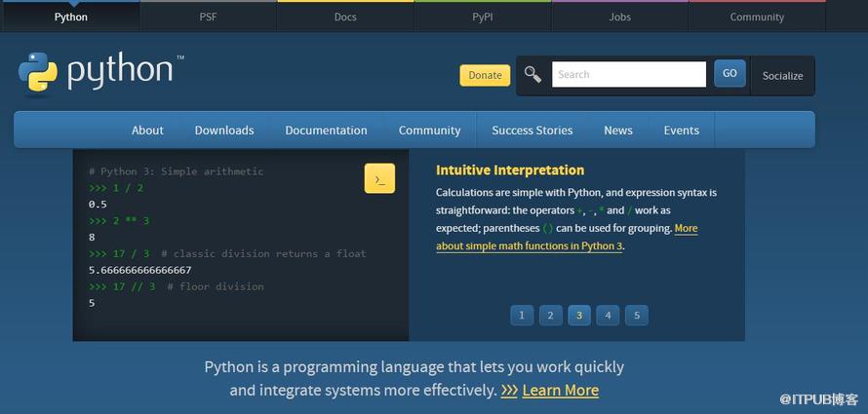868x414 pixels.
Task: Select slide 3 in the carousel pager
Action: point(579,315)
